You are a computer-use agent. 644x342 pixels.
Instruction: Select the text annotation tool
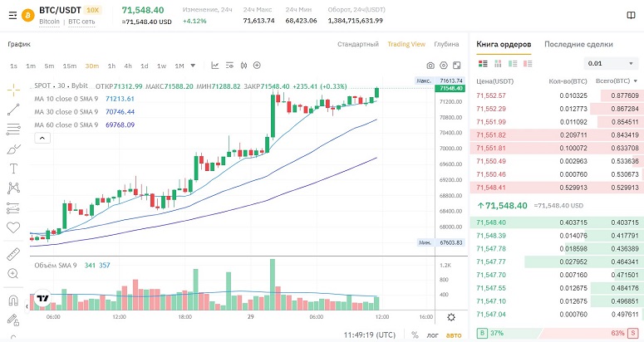[x=12, y=168]
